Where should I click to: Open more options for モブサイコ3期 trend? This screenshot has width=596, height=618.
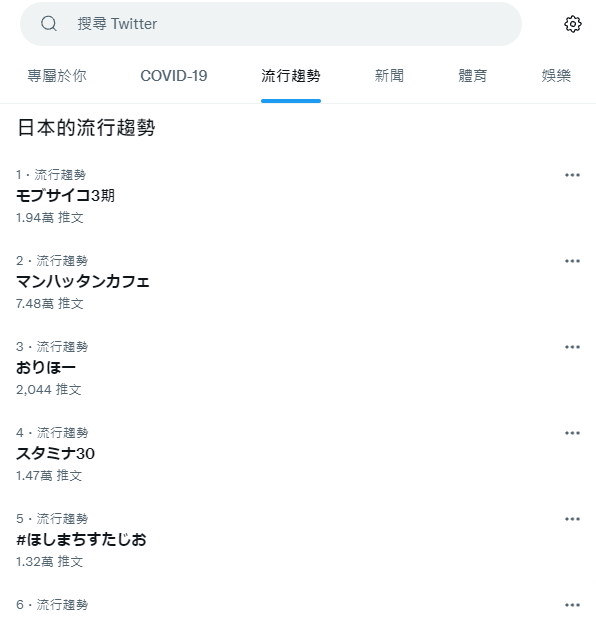pyautogui.click(x=572, y=175)
